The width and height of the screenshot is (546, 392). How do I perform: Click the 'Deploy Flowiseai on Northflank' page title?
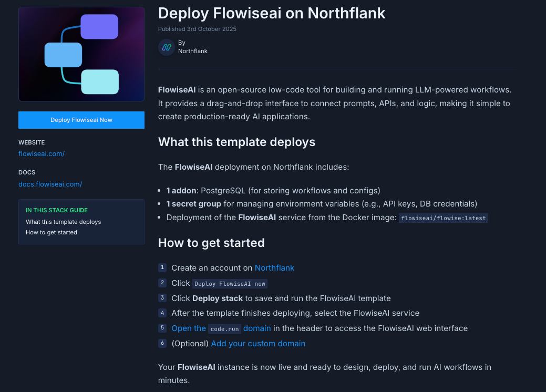tap(272, 13)
